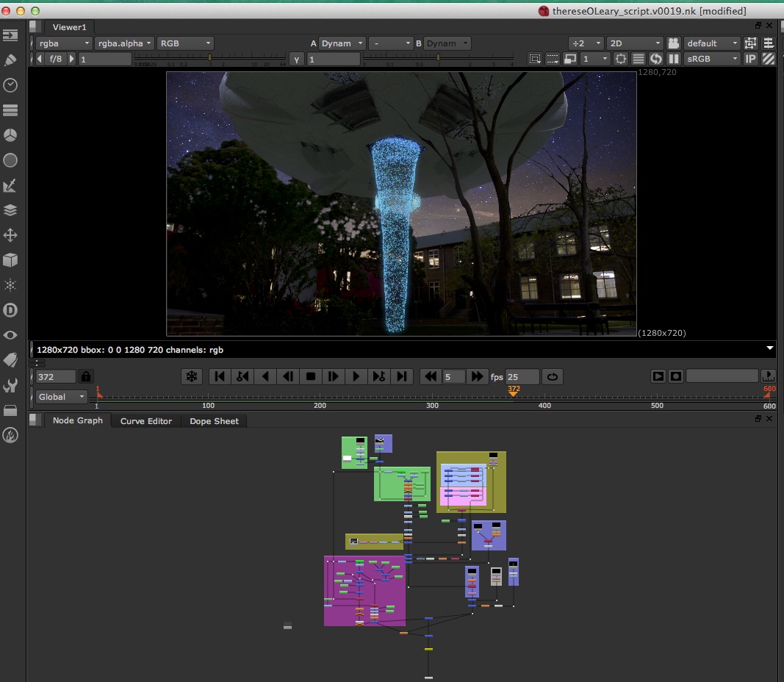Open the 3D nodes cube icon

pyautogui.click(x=10, y=260)
